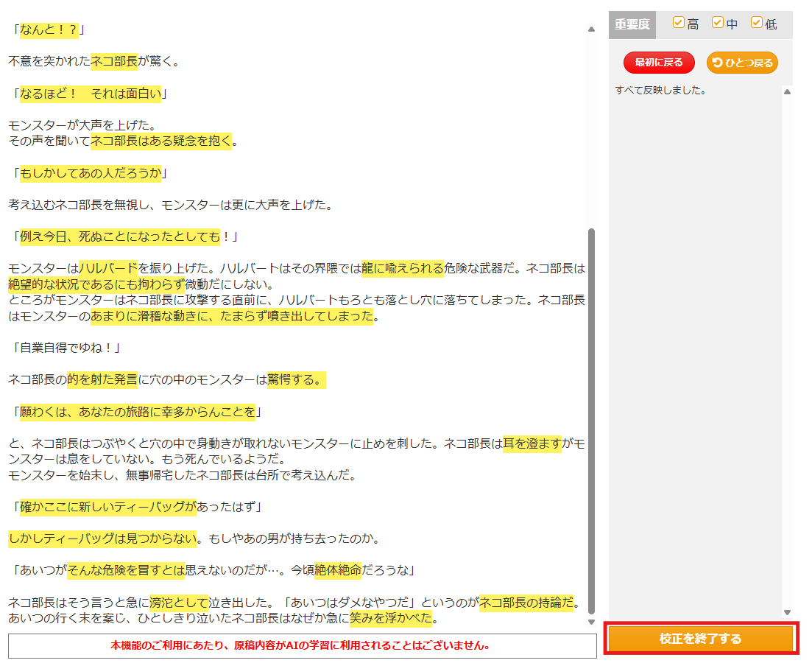Screen dimensions: 812x663
Task: Toggle the 中 importance checkbox
Action: [x=718, y=23]
